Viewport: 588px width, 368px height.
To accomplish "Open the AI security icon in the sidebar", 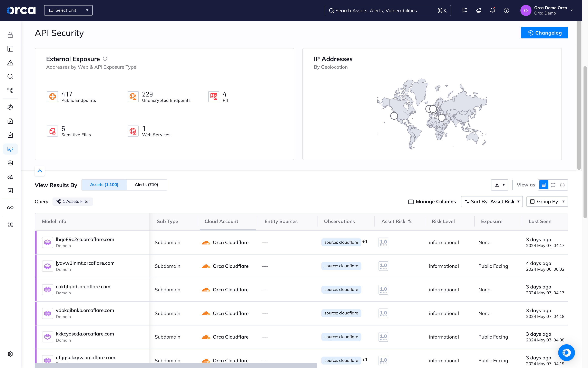I will click(x=10, y=107).
